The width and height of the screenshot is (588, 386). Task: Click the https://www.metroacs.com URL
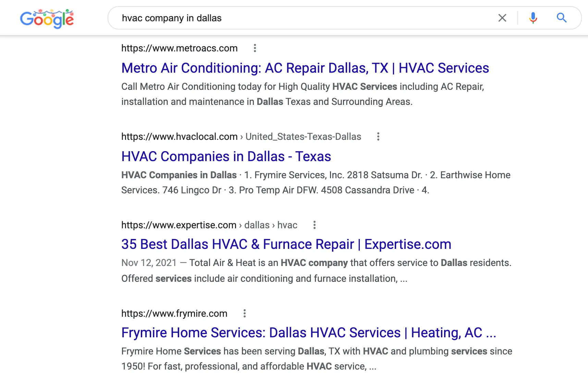click(179, 48)
